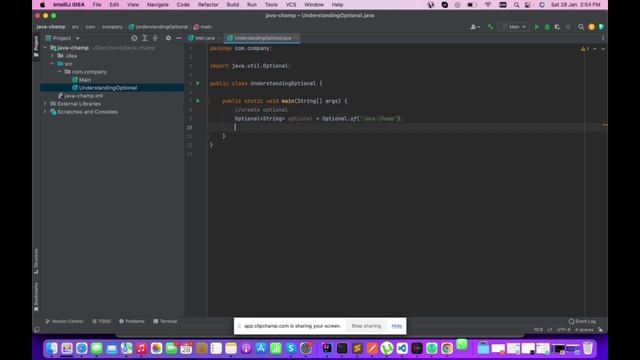Screen dimensions: 640x360
Task: Open the Tools menu
Action: 271,4
